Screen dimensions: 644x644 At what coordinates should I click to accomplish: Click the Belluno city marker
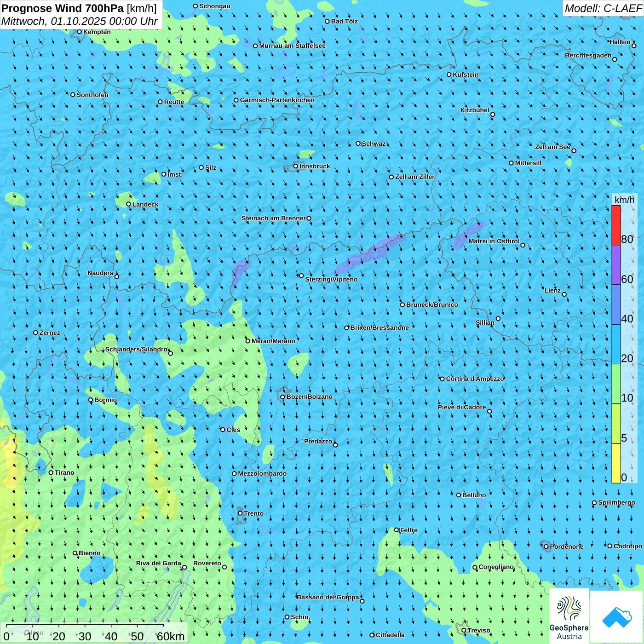point(459,495)
